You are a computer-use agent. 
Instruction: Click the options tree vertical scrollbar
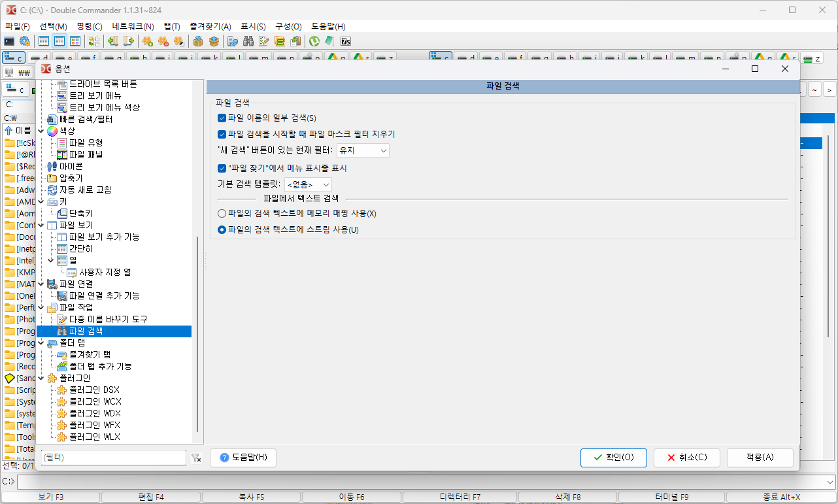pos(197,333)
